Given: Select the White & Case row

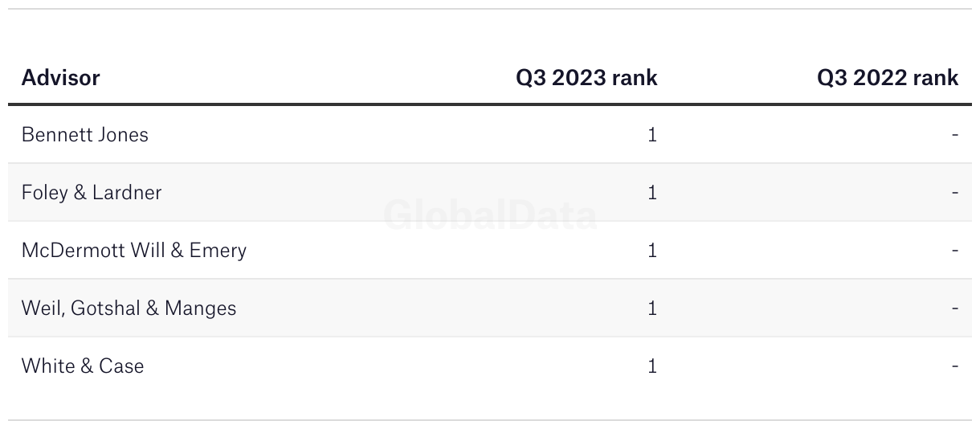Looking at the screenshot, I should [x=490, y=366].
